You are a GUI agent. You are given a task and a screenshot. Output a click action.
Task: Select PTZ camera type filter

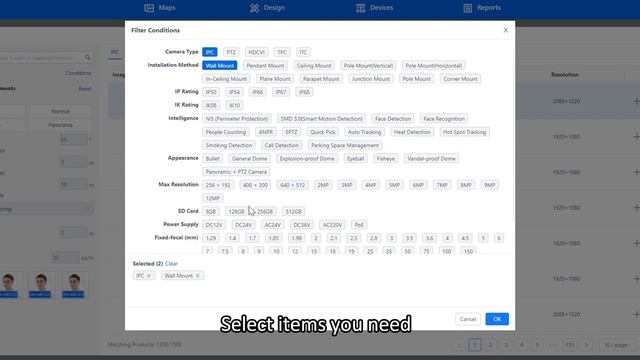(x=231, y=52)
